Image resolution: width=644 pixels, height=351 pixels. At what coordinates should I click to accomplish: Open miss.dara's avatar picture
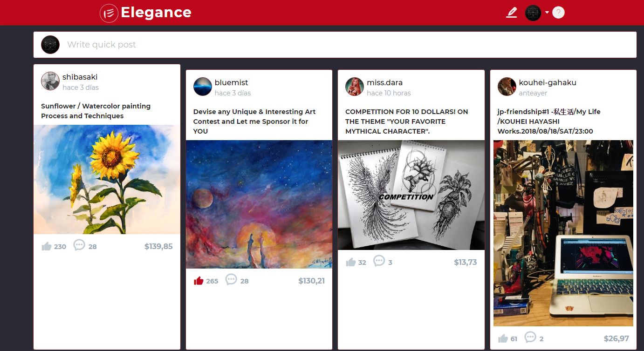tap(355, 87)
